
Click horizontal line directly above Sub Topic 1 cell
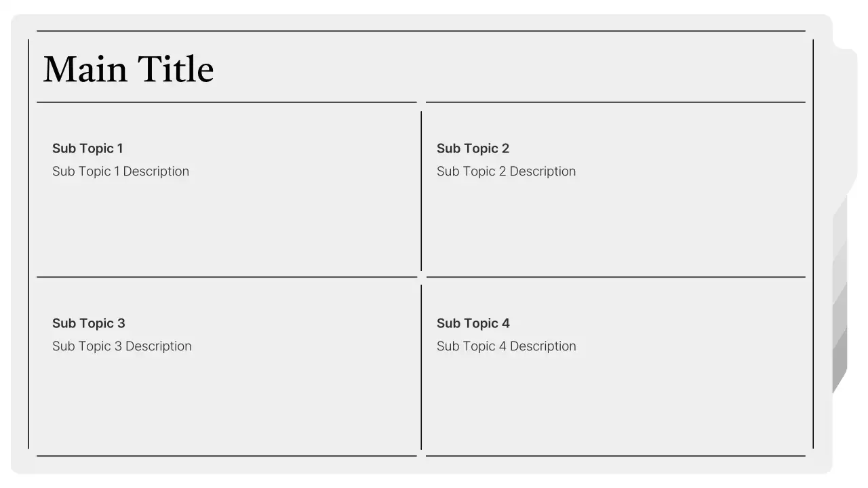click(x=226, y=102)
